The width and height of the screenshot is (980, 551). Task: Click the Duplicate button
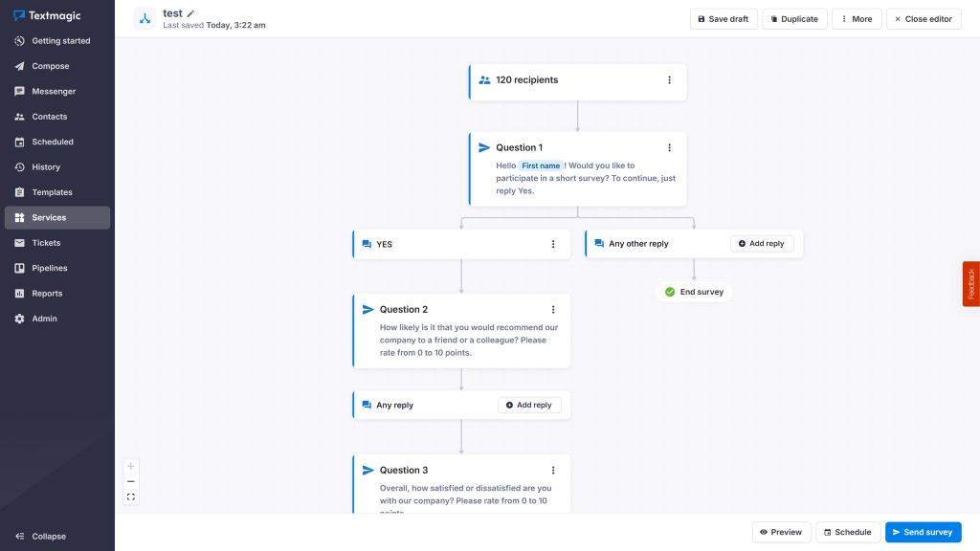pyautogui.click(x=794, y=19)
